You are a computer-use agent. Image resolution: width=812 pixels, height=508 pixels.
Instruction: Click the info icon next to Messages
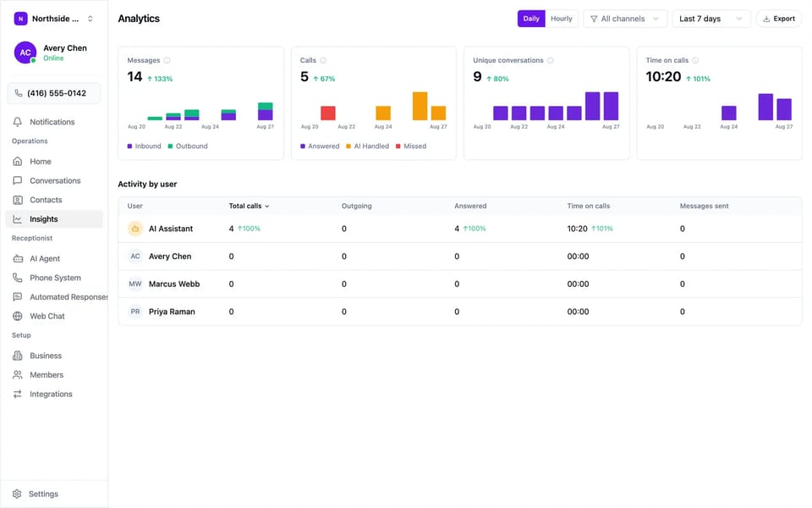[167, 61]
